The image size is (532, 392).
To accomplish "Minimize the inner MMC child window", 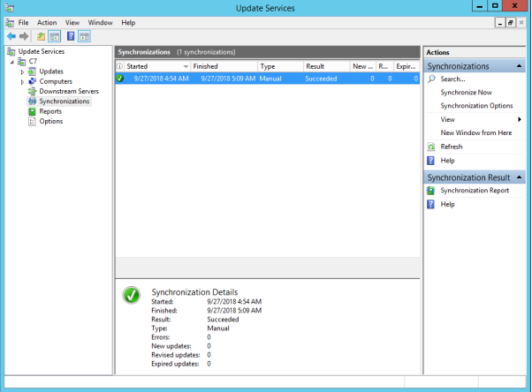I will tap(500, 23).
